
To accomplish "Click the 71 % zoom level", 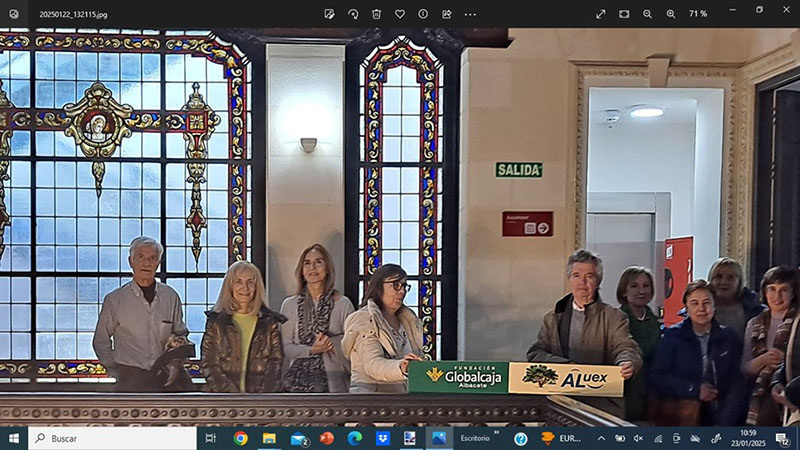I will [x=697, y=14].
